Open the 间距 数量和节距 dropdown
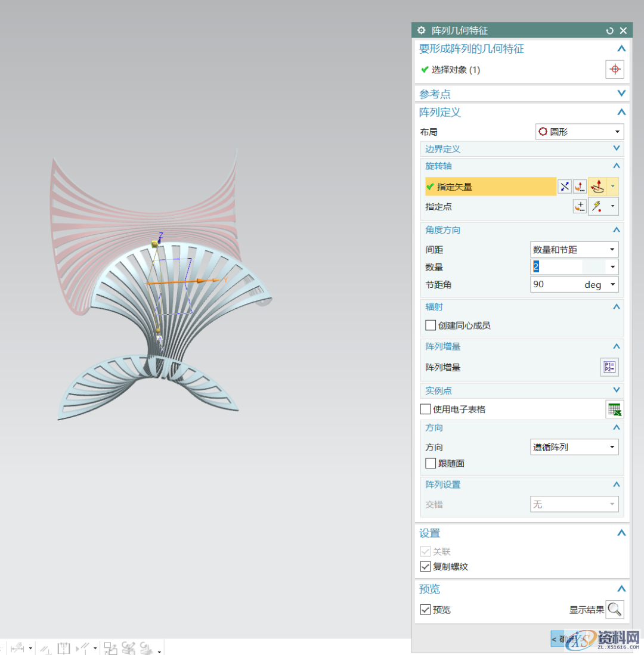 click(x=574, y=250)
